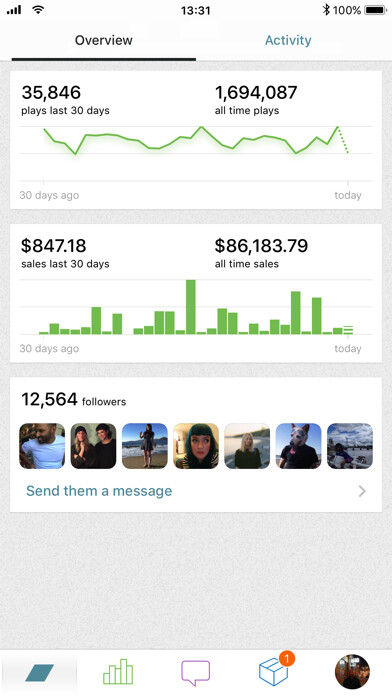This screenshot has width=392, height=696.
Task: Tap the dotted today segment of plays line
Action: 343,140
